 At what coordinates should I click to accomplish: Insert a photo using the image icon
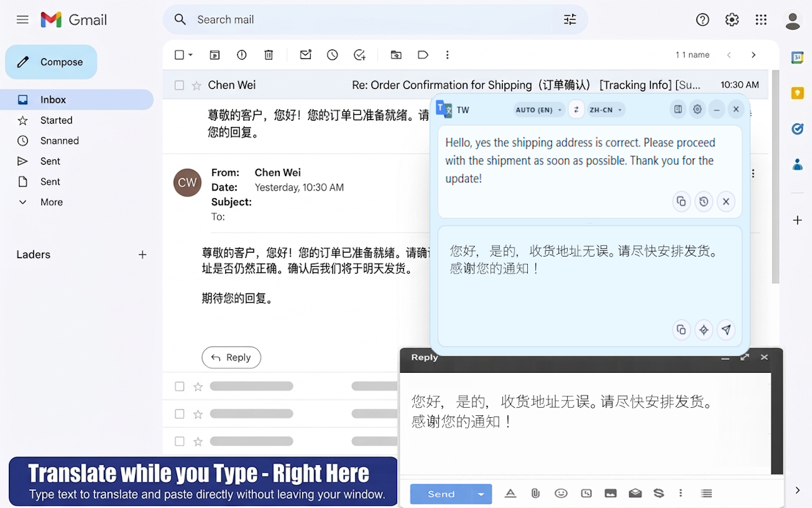(610, 493)
